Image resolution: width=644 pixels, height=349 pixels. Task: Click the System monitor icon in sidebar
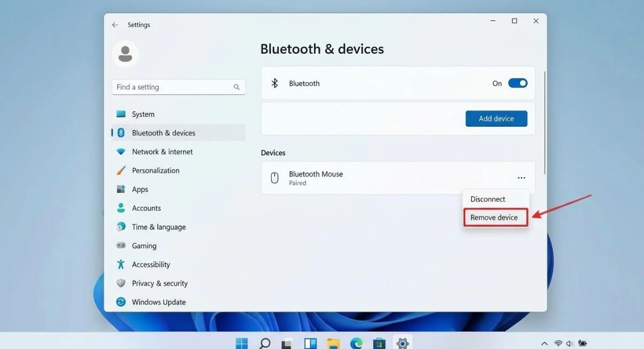[x=121, y=114]
